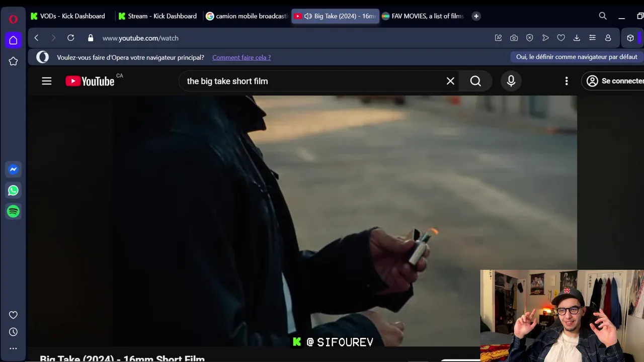Open sidebar three-dot more options

click(x=13, y=348)
